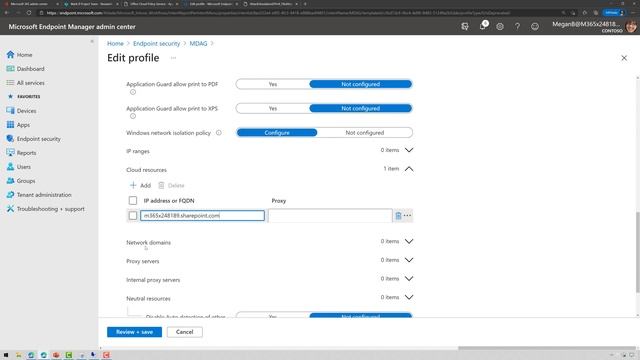Show info for allow print to PDF
640x360 pixels.
(x=133, y=92)
